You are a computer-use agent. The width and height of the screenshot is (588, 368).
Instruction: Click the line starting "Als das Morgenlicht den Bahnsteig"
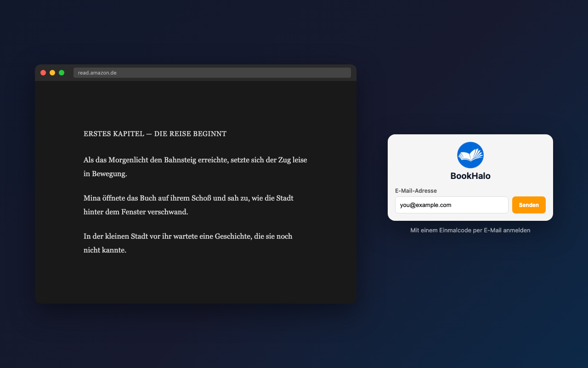[x=195, y=160]
